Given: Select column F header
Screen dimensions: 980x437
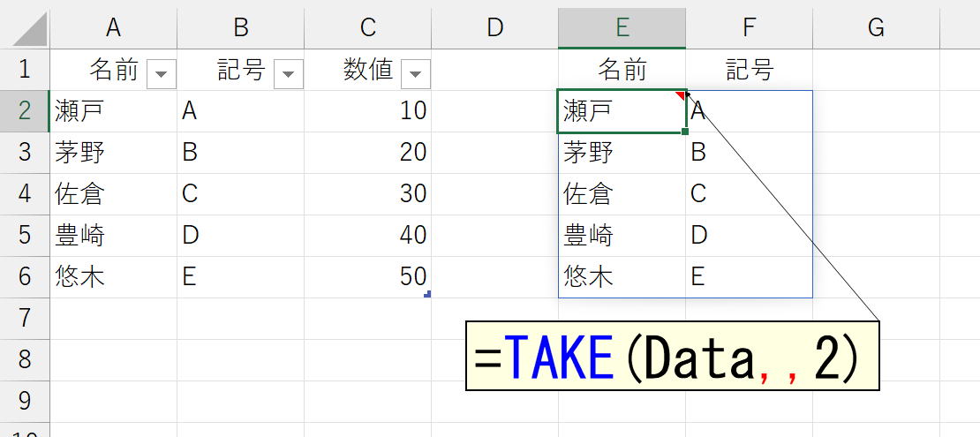Looking at the screenshot, I should point(750,27).
